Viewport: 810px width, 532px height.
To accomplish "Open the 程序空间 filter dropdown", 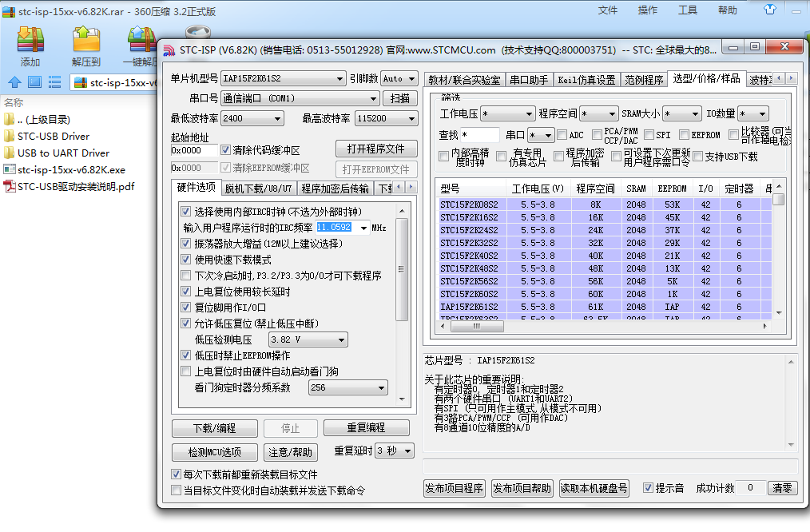I will [599, 113].
